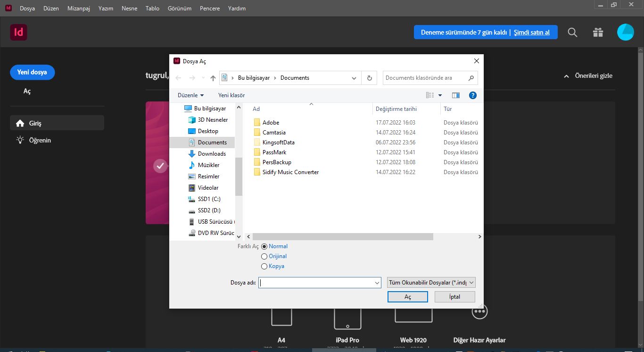Expand the address bar history dropdown
Image resolution: width=644 pixels, height=352 pixels.
click(354, 78)
